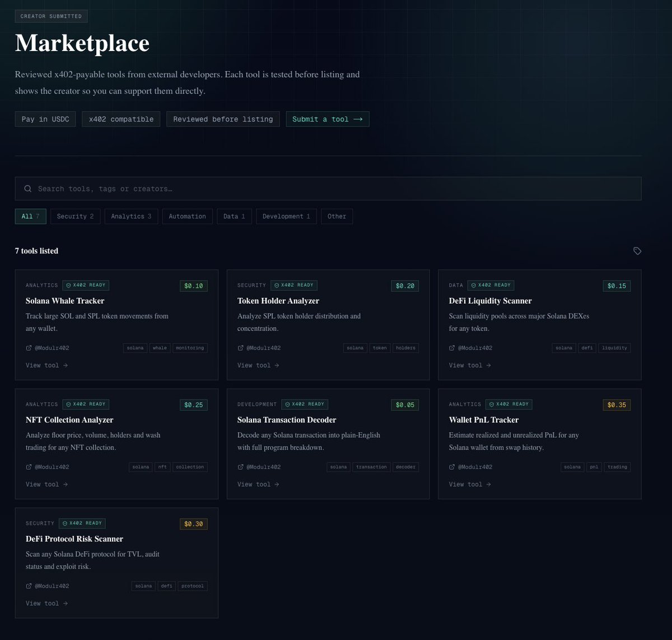This screenshot has height=640, width=672.
Task: Click X402 READY badge on NFT Collection Analyzer
Action: point(86,404)
